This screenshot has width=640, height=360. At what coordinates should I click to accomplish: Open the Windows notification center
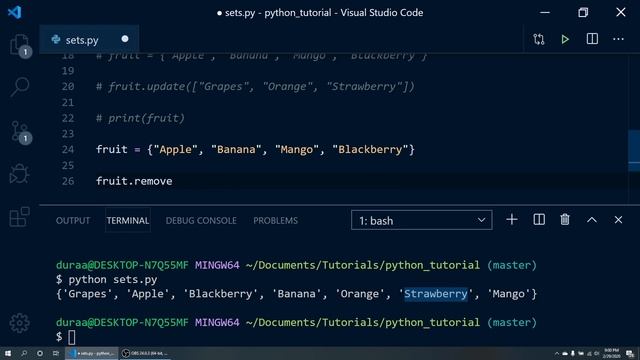coord(630,353)
